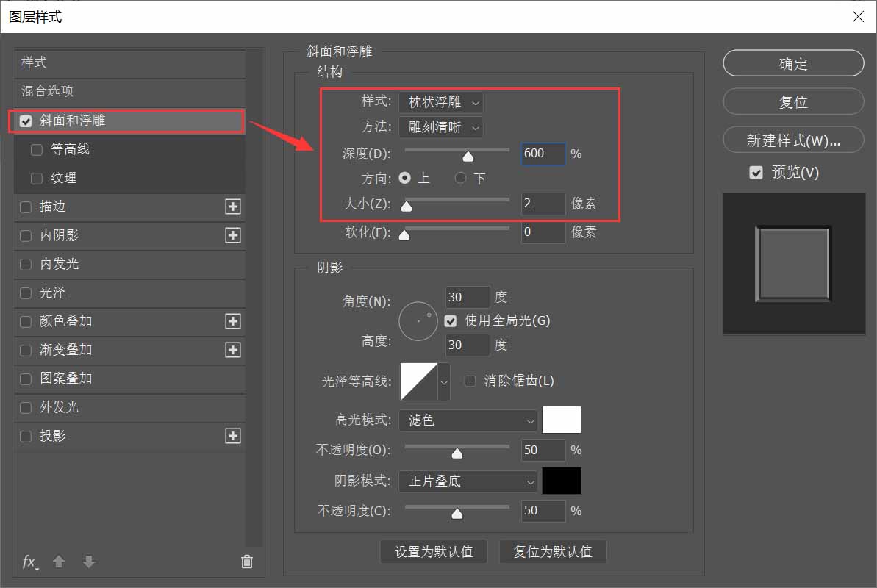
Task: Add another 内阴影 effect with plus icon
Action: point(232,235)
